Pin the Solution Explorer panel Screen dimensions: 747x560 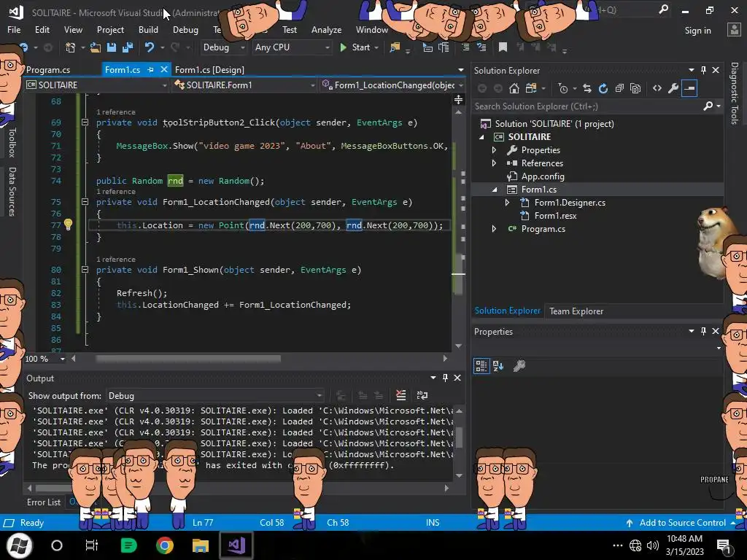pos(704,70)
